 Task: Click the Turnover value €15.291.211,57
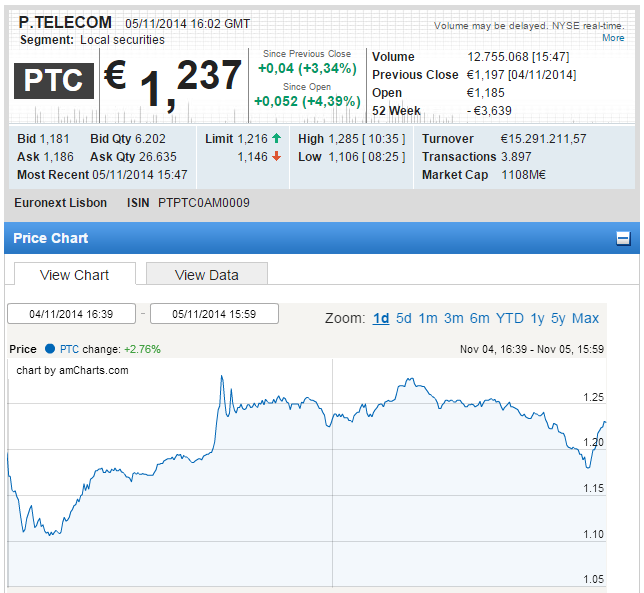543,139
